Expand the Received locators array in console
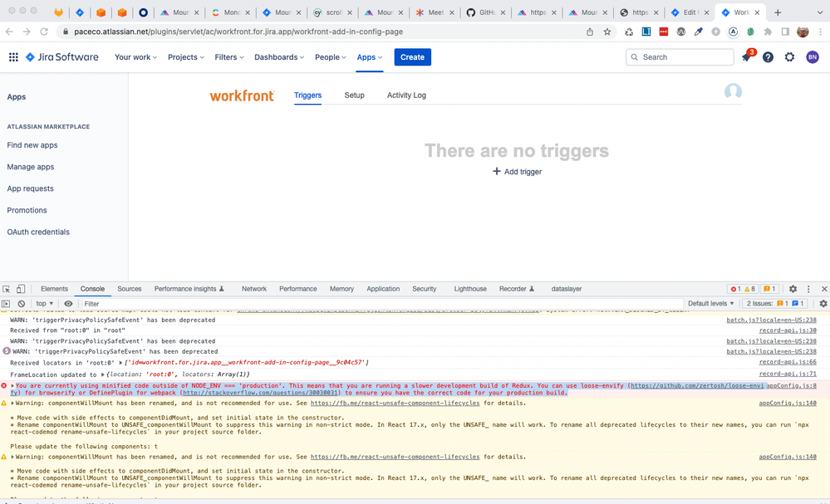This screenshot has width=830, height=504. tap(120, 363)
